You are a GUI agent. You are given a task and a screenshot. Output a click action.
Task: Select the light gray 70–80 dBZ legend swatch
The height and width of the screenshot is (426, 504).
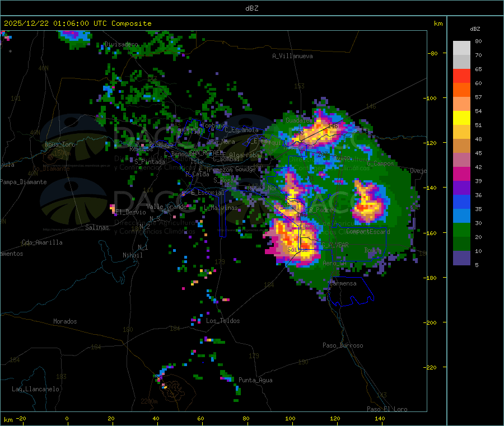point(461,48)
